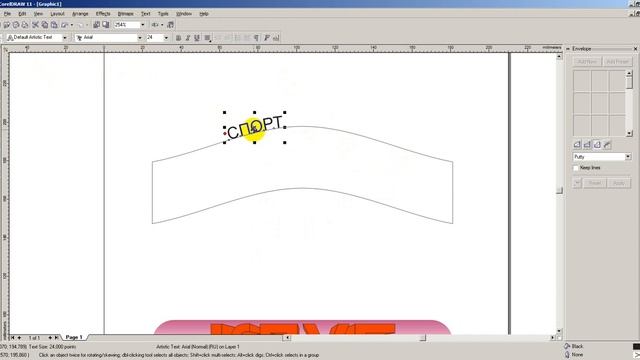Screen dimensions: 640x360
Task: Open the Undo history dropdown arrow
Action: [x=72, y=25]
